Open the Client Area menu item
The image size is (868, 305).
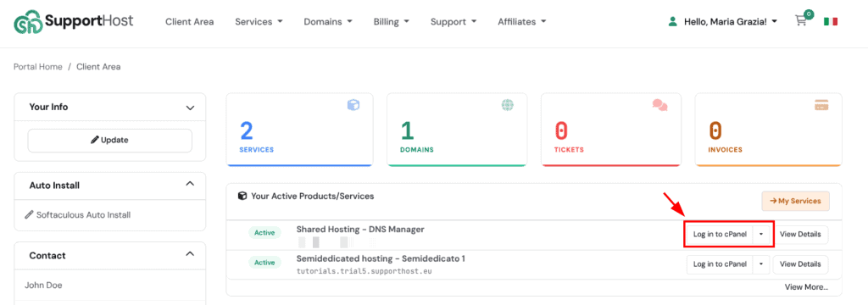coord(189,21)
